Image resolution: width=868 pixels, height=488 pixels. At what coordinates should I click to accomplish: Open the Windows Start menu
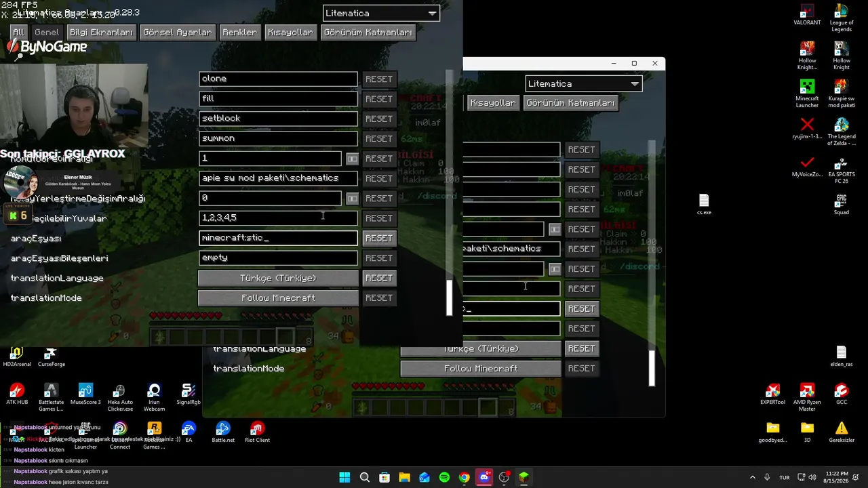pyautogui.click(x=344, y=477)
